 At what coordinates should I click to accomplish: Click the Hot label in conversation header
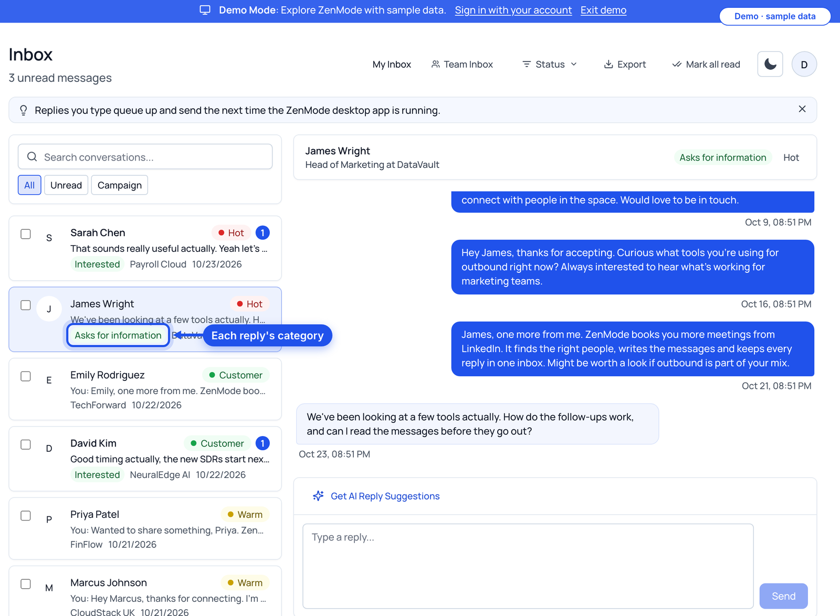coord(791,157)
